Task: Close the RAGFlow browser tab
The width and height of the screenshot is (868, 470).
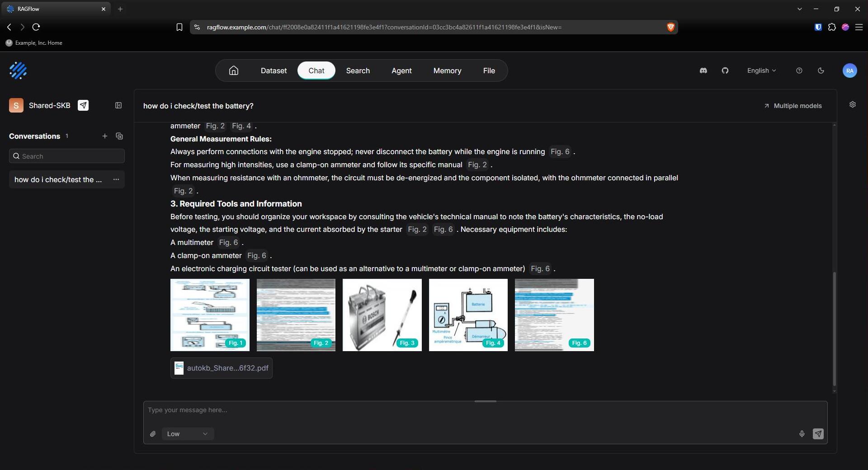Action: click(x=104, y=9)
